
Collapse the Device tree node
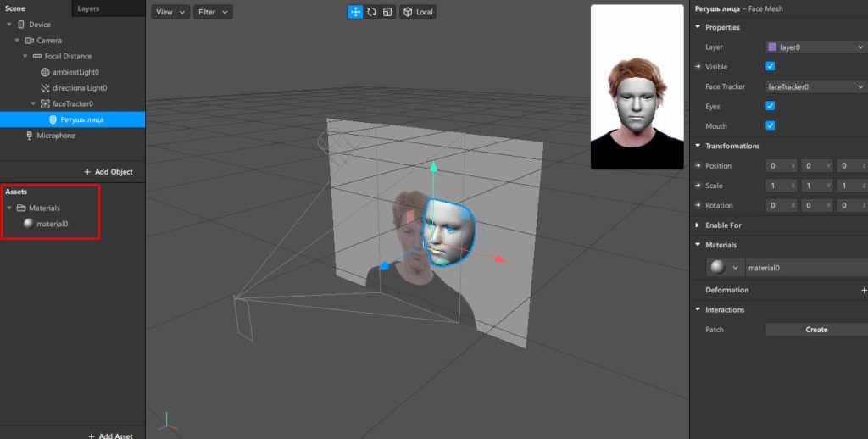9,25
